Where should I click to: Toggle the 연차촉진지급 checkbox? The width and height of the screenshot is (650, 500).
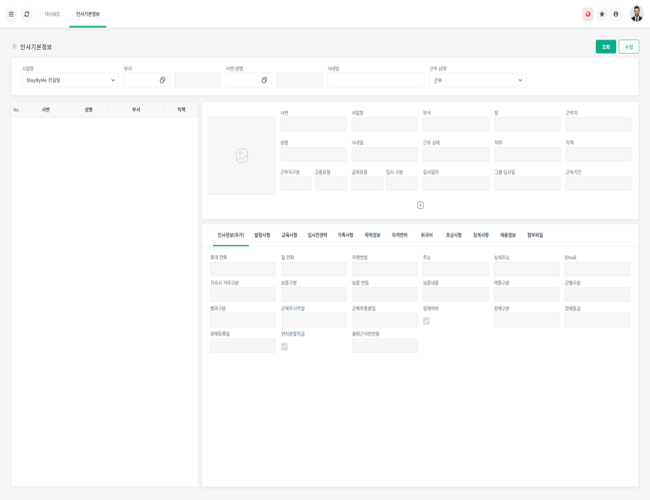tap(284, 346)
